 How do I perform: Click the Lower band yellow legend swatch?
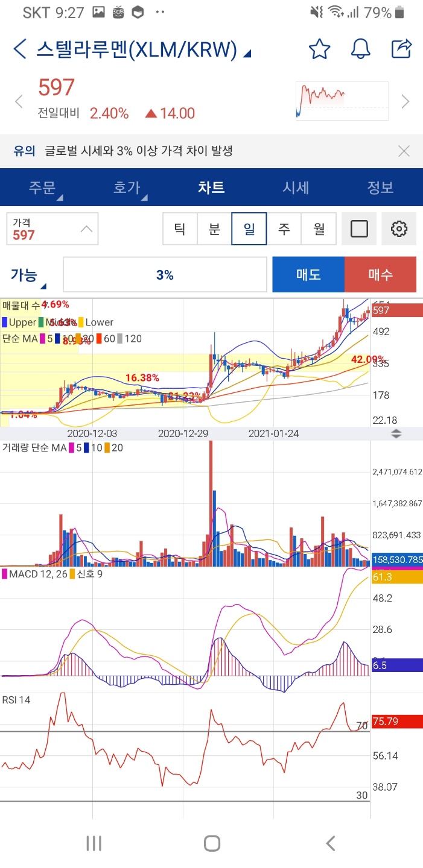tap(81, 322)
